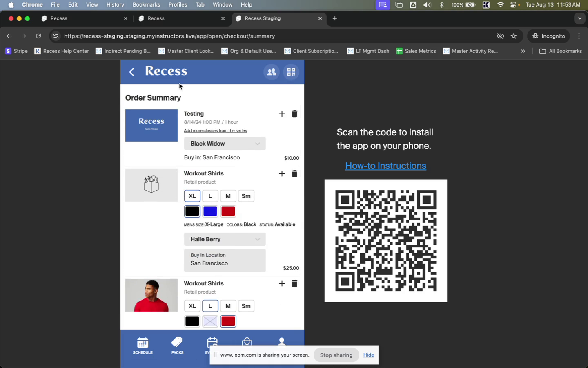The width and height of the screenshot is (588, 368).
Task: Select XL size for second Workout Shirts
Action: [192, 306]
